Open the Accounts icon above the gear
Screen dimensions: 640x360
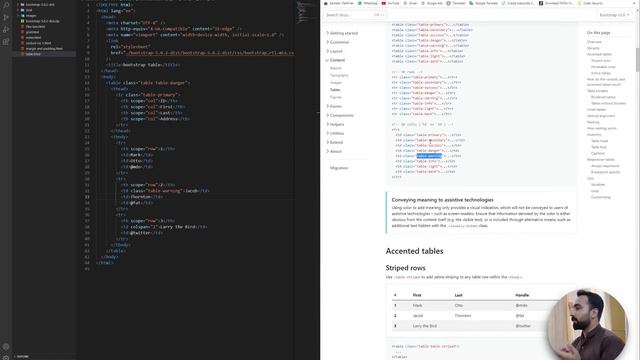(6, 347)
